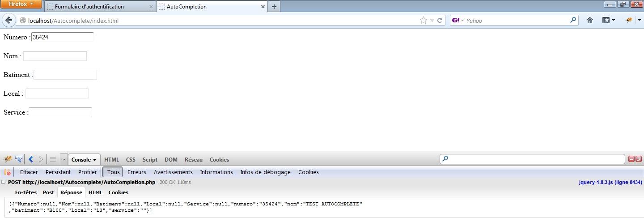The height and width of the screenshot is (222, 644).
Task: Open the URL history dropdown arrow
Action: [x=432, y=21]
